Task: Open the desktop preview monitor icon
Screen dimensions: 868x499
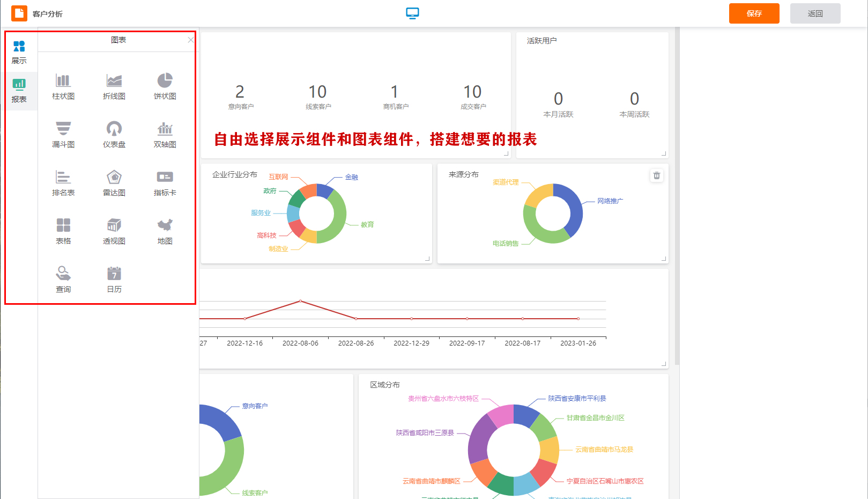Action: tap(412, 12)
